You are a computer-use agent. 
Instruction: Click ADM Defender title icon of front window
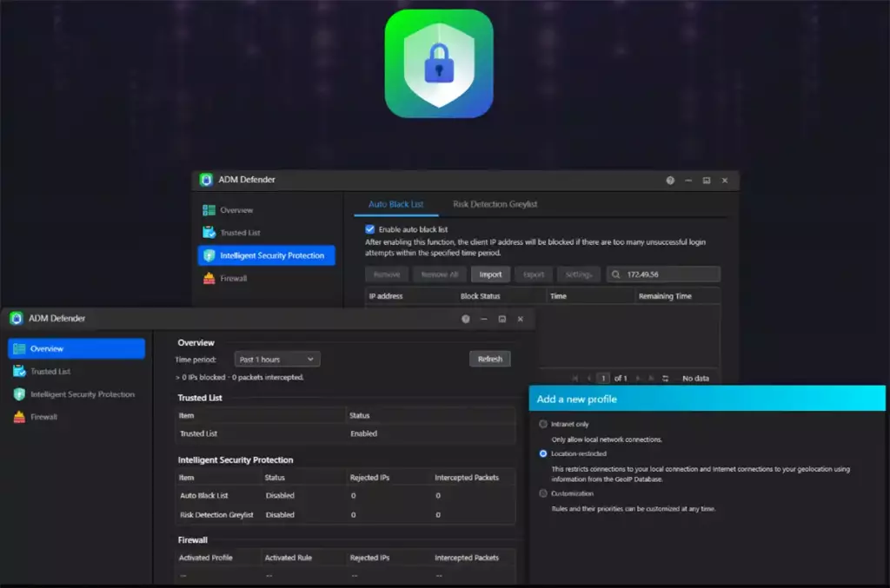(x=17, y=318)
